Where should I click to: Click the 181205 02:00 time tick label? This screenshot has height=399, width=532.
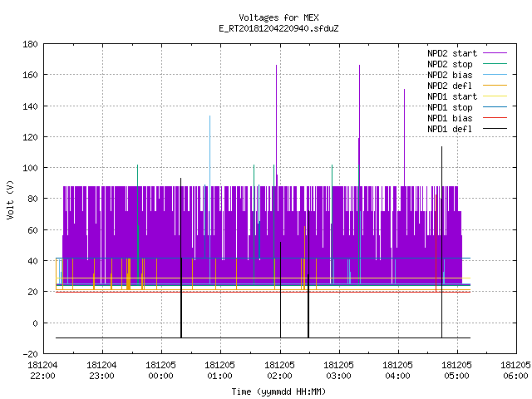click(279, 371)
